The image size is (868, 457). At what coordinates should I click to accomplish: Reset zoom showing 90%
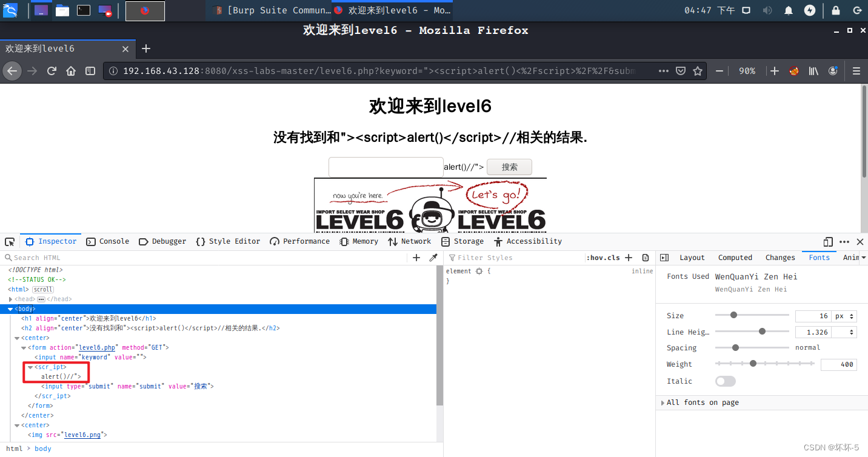click(747, 71)
